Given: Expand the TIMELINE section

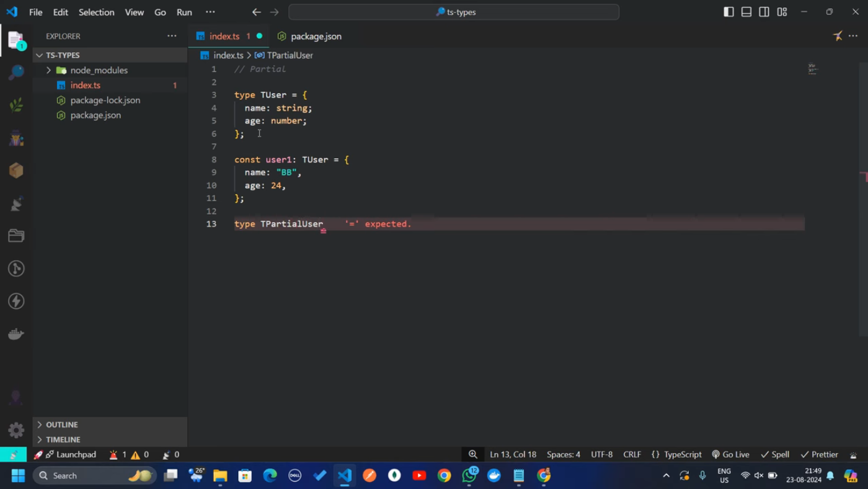Looking at the screenshot, I should [110, 439].
